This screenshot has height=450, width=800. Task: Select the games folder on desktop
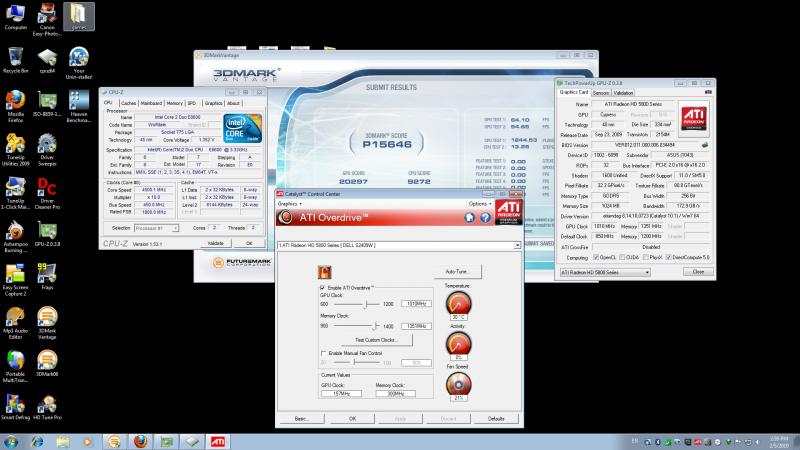[x=79, y=17]
